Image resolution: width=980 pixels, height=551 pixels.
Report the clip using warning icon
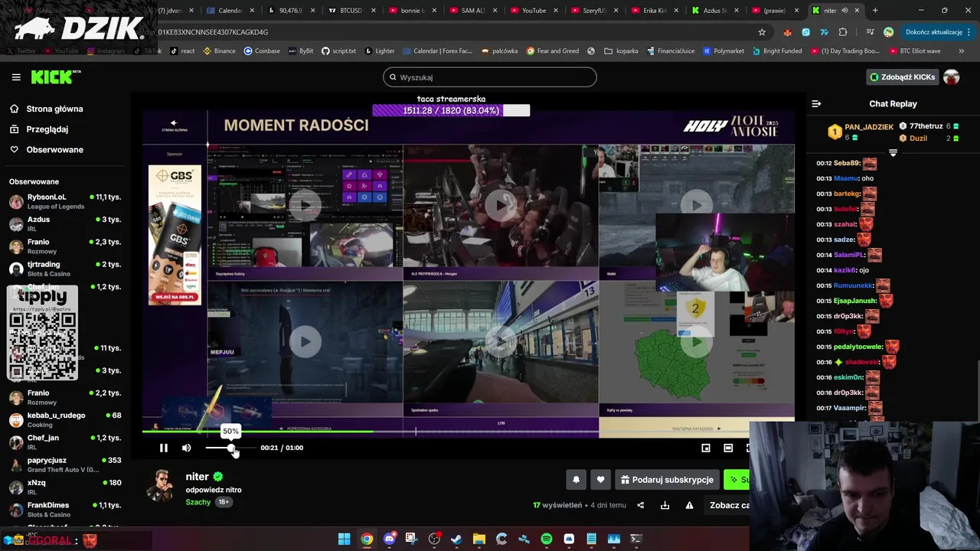tap(689, 505)
